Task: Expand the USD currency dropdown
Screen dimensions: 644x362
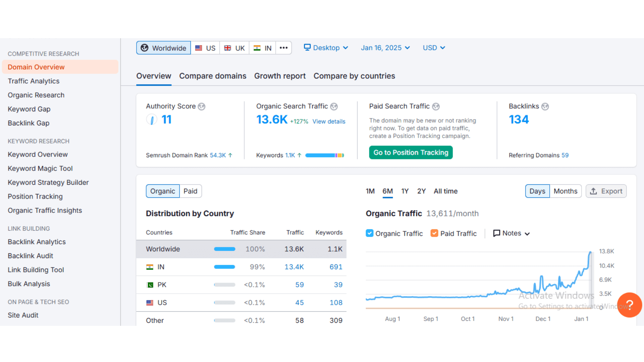Action: [434, 48]
